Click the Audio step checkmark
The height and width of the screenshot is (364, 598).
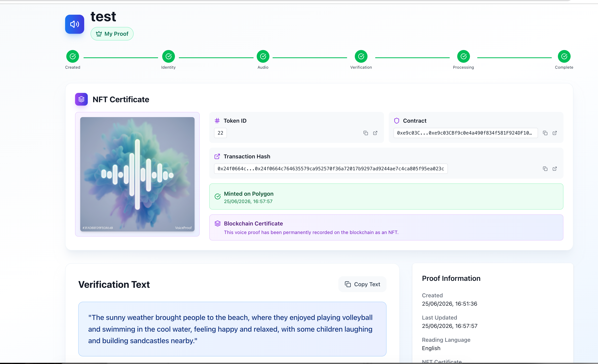(263, 56)
